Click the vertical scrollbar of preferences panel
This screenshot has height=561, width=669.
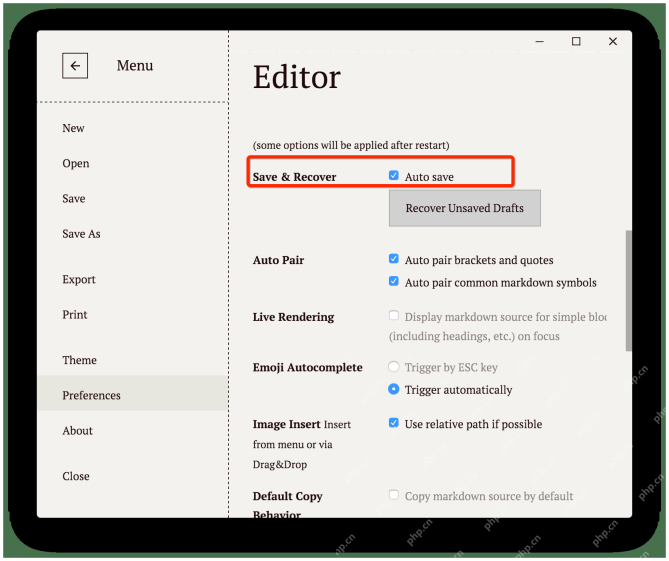click(629, 291)
